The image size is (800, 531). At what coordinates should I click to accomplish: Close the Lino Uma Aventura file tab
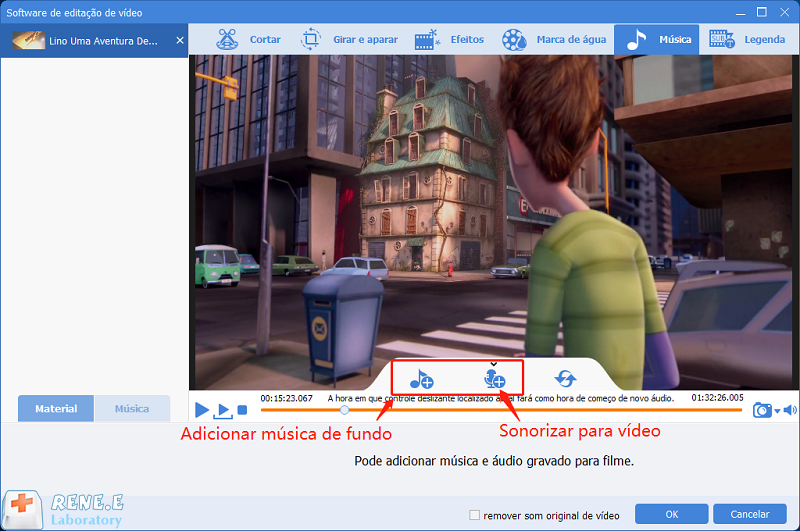click(x=180, y=40)
